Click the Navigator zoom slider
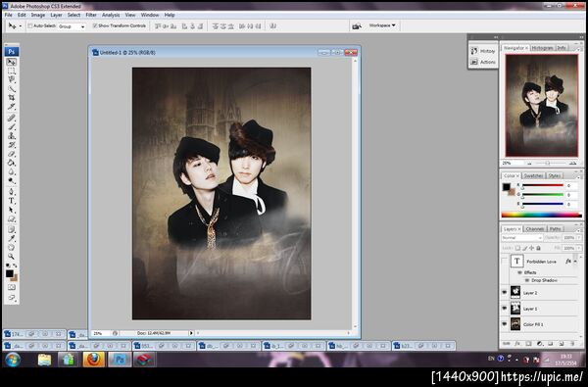588x387 pixels. (548, 163)
